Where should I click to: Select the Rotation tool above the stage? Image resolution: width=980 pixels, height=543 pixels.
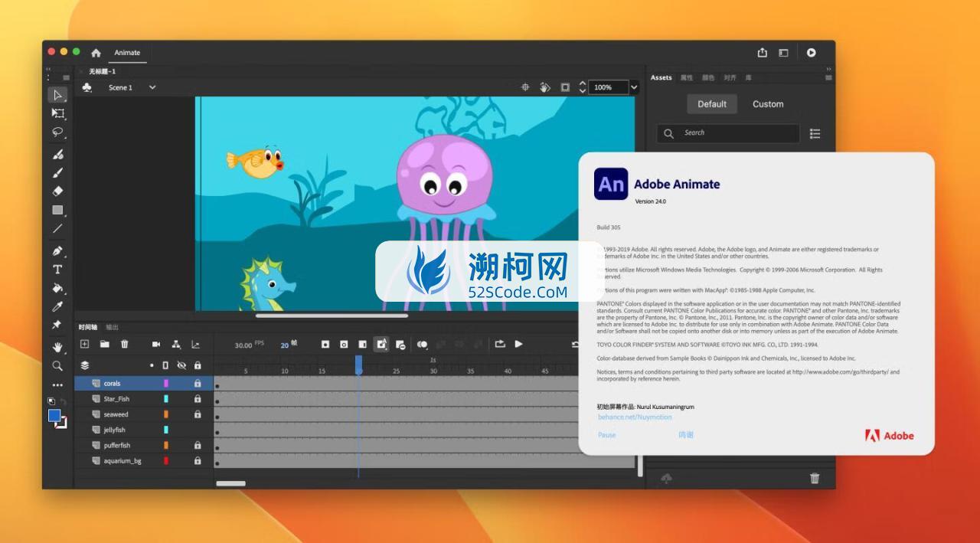tap(545, 87)
